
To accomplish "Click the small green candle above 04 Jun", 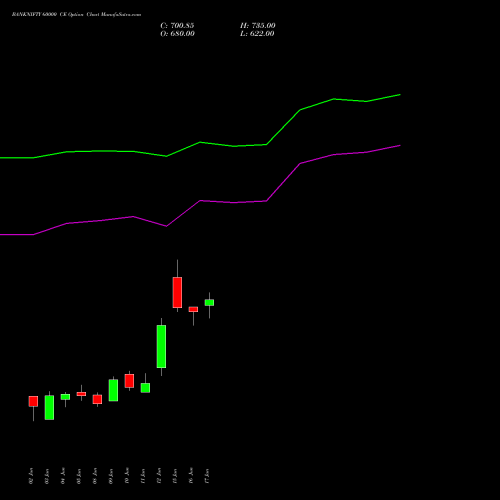I will 65,397.
